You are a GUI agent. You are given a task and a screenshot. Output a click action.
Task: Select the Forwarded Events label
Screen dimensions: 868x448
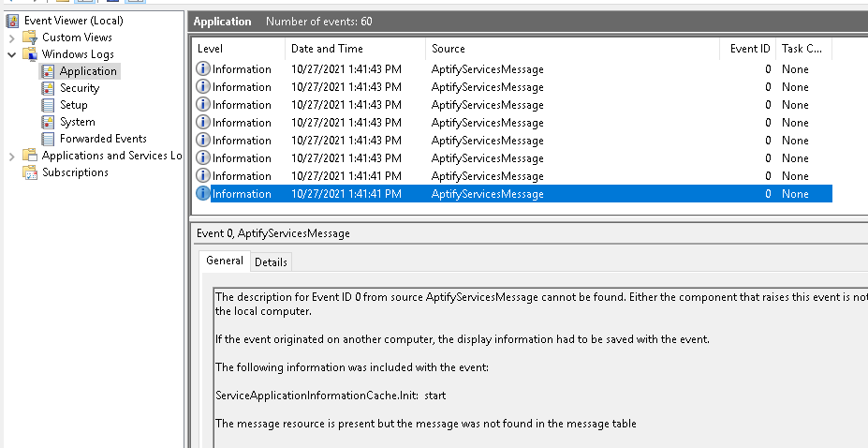(x=103, y=139)
